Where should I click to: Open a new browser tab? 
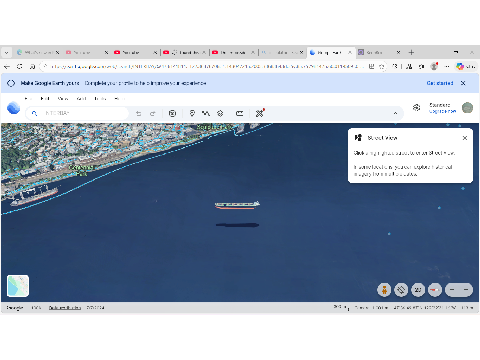click(411, 52)
